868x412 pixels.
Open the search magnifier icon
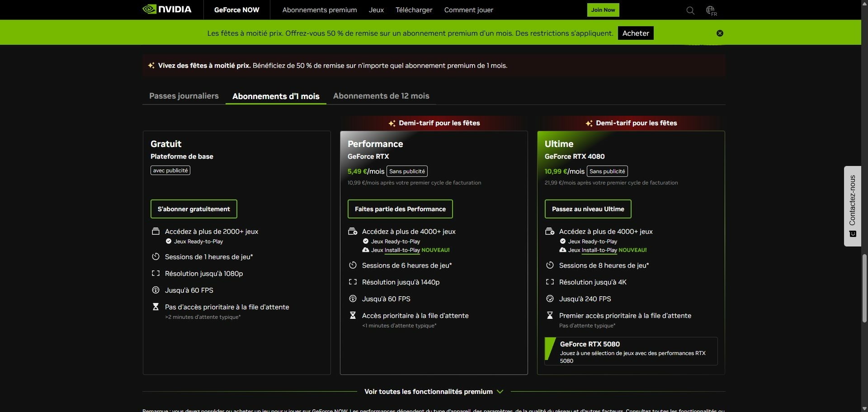[689, 10]
